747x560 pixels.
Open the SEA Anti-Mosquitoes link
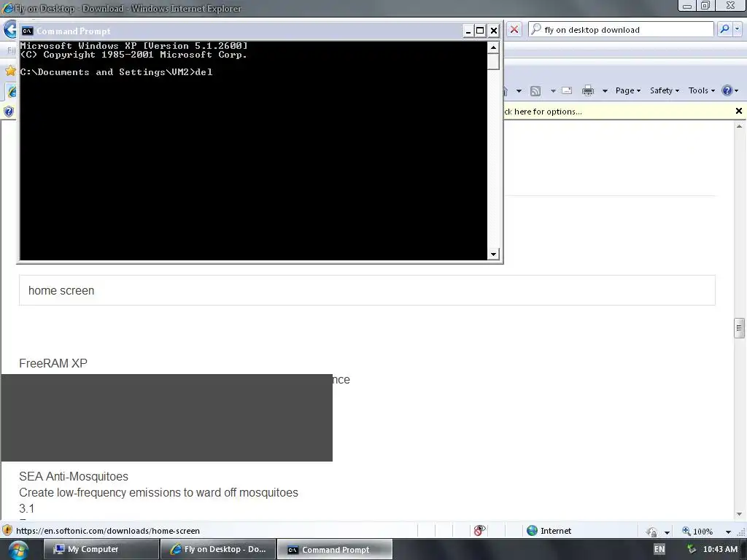tap(74, 477)
